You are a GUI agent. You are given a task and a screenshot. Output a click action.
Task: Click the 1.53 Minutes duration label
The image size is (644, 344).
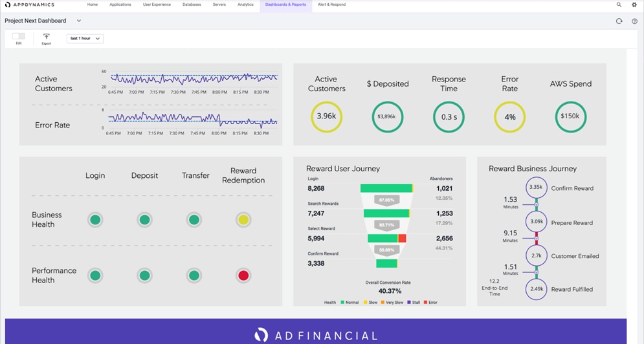[x=511, y=202]
